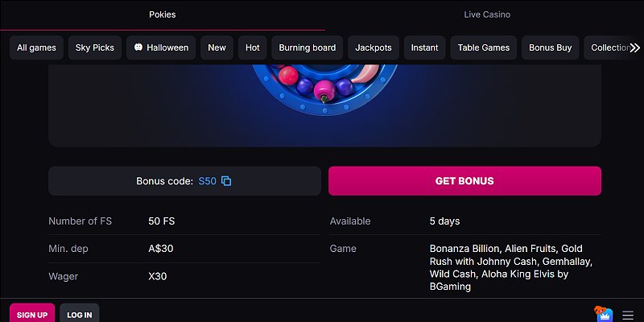
Task: Choose the Hot games filter
Action: click(x=252, y=47)
